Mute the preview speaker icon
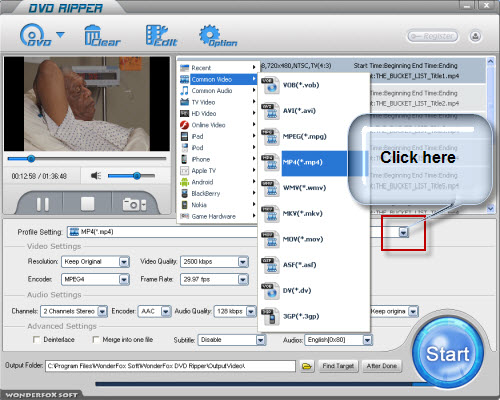Screen dimensions: 500x400 (96, 175)
